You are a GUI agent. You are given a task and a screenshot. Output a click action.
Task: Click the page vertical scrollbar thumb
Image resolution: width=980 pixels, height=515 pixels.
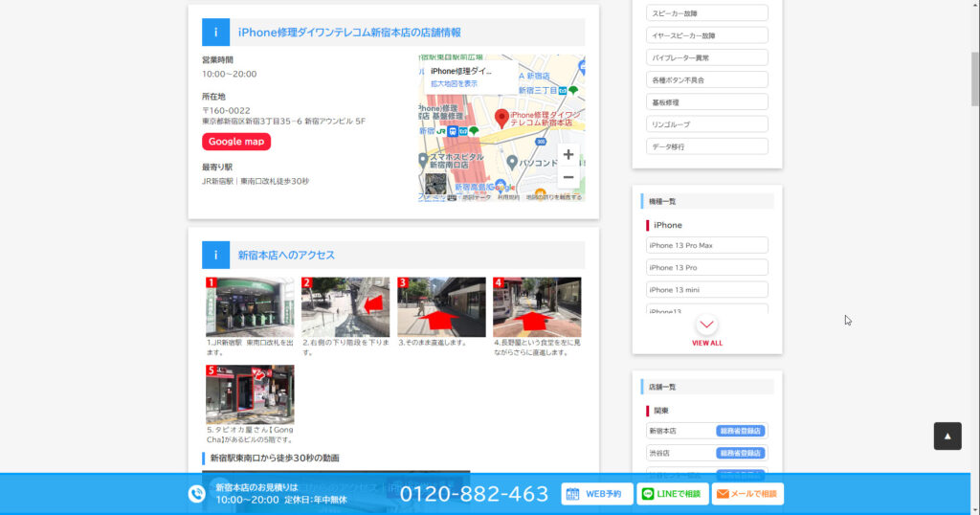975,79
